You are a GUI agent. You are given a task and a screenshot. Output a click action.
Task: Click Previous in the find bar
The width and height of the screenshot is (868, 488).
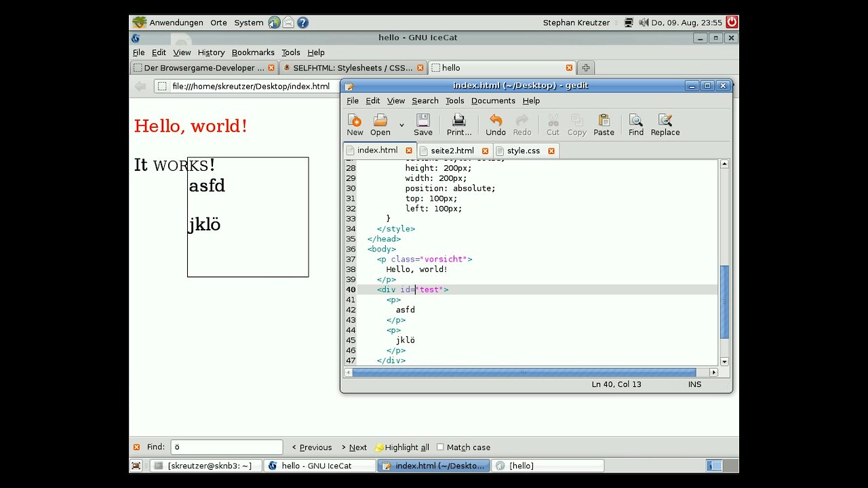pyautogui.click(x=312, y=447)
